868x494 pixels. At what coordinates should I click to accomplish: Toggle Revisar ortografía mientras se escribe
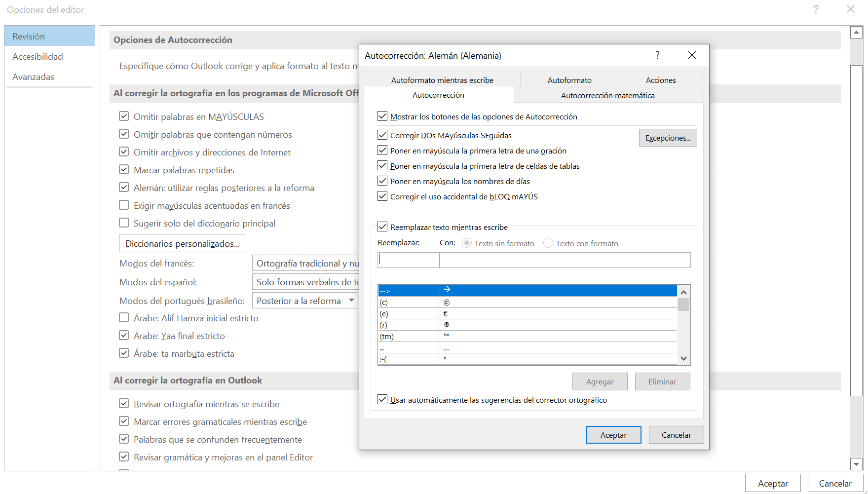point(124,404)
